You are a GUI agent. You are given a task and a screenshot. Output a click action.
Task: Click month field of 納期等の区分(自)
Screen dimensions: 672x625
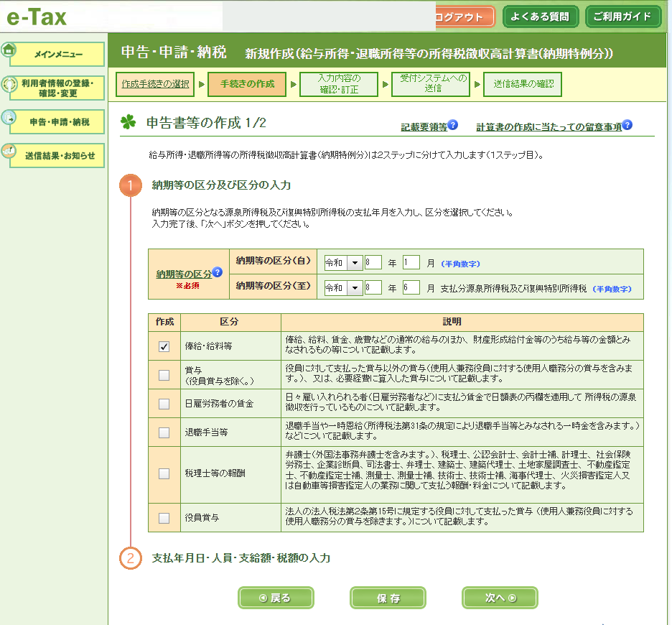[411, 262]
